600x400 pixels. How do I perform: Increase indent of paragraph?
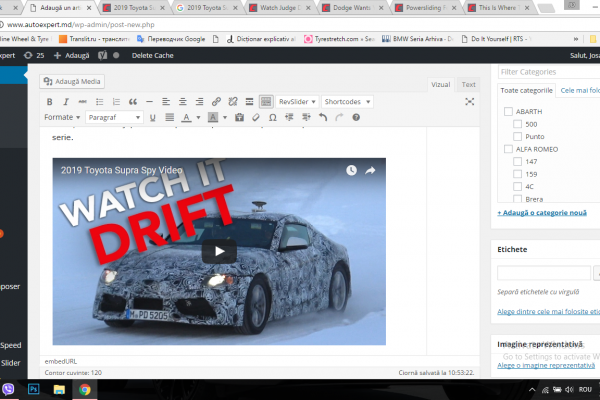pos(306,118)
